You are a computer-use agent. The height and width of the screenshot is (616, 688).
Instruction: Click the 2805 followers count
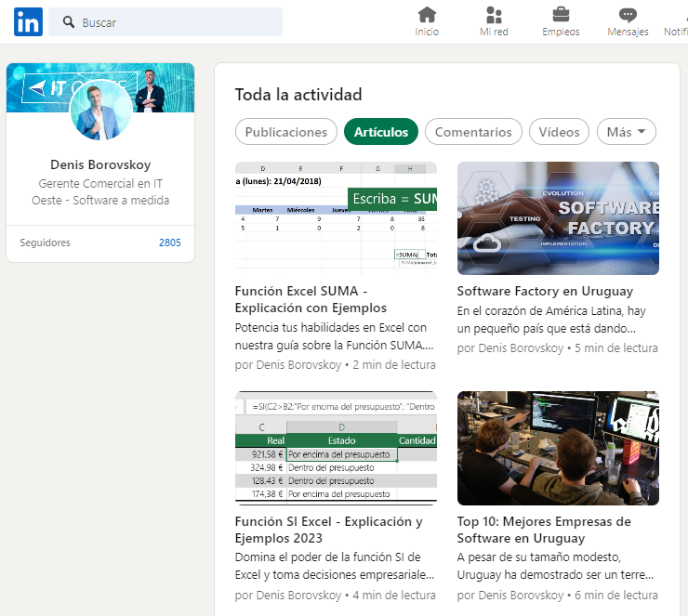(x=170, y=242)
